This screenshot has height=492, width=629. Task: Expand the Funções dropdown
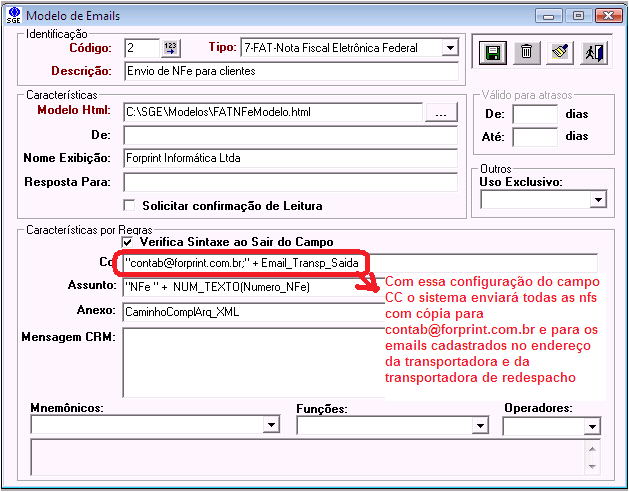(x=484, y=426)
